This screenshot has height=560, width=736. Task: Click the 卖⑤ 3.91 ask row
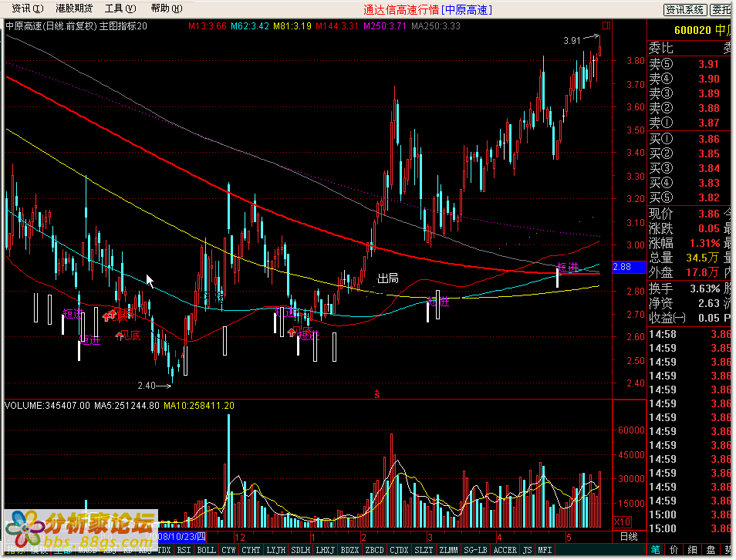coord(690,64)
